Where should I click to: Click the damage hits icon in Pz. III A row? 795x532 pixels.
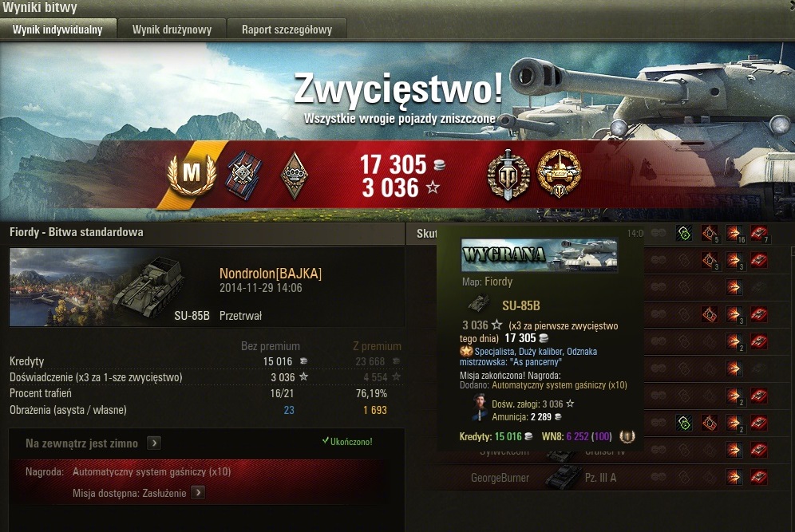pyautogui.click(x=734, y=477)
